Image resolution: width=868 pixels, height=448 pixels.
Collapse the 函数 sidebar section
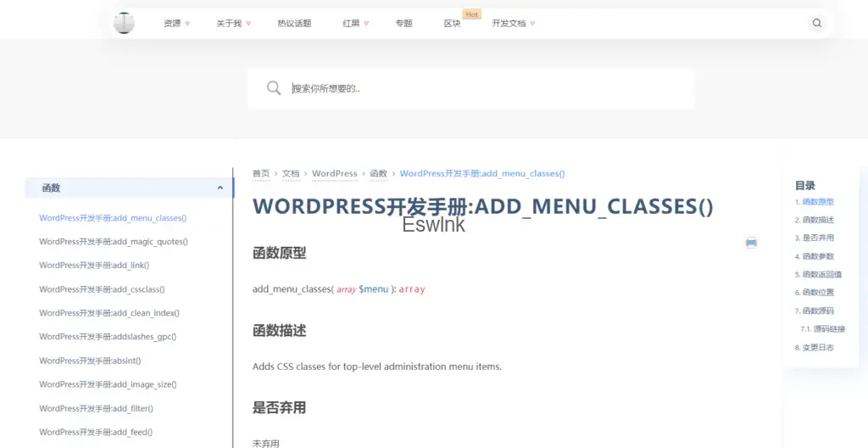pyautogui.click(x=220, y=188)
